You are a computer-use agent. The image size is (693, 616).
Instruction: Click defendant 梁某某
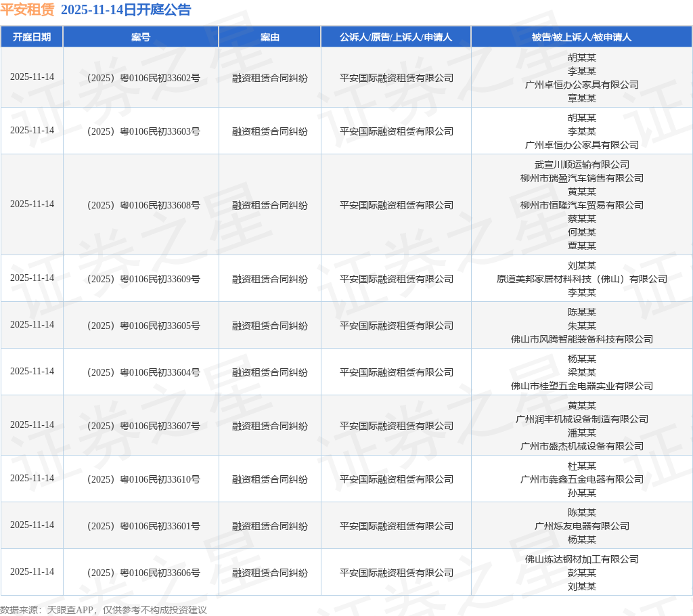click(x=581, y=373)
